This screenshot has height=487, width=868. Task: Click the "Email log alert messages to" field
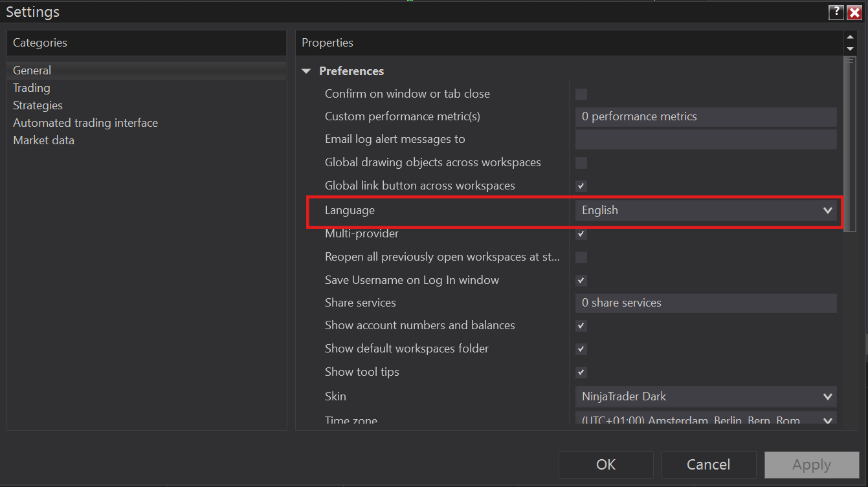(706, 139)
